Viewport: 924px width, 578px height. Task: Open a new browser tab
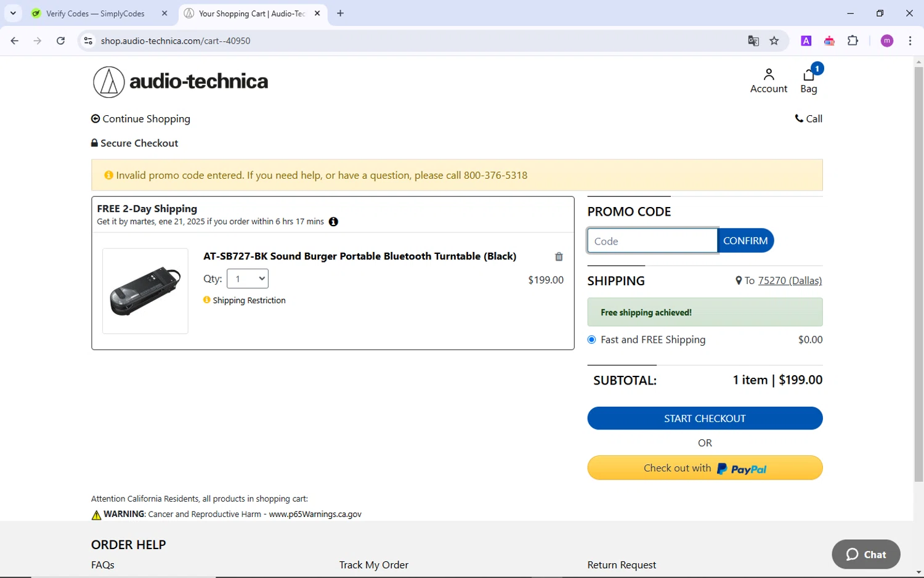point(340,13)
